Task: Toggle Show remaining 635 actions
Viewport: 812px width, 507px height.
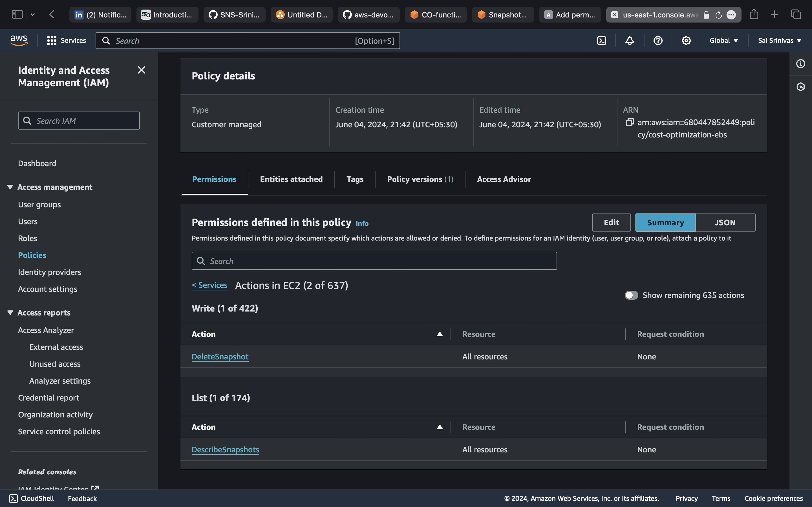Action: [631, 295]
